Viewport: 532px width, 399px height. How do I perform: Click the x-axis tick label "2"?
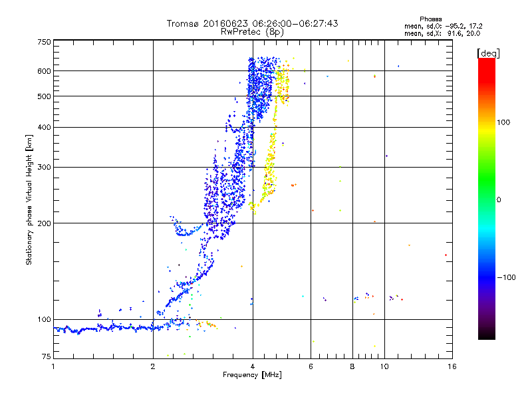click(x=153, y=366)
